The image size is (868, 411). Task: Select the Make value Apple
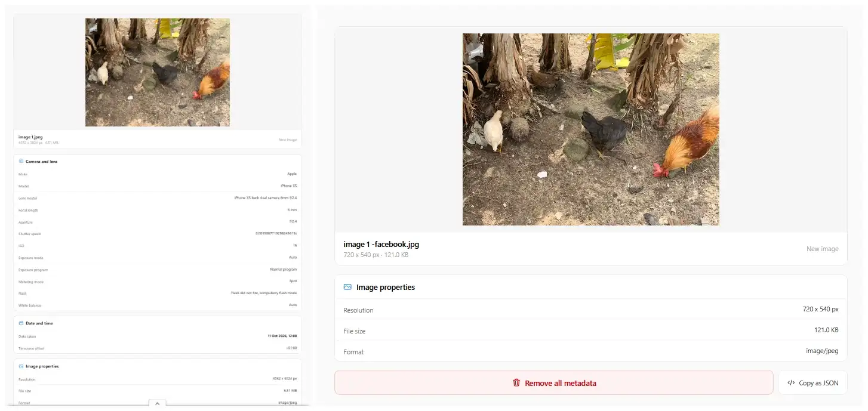coord(292,174)
